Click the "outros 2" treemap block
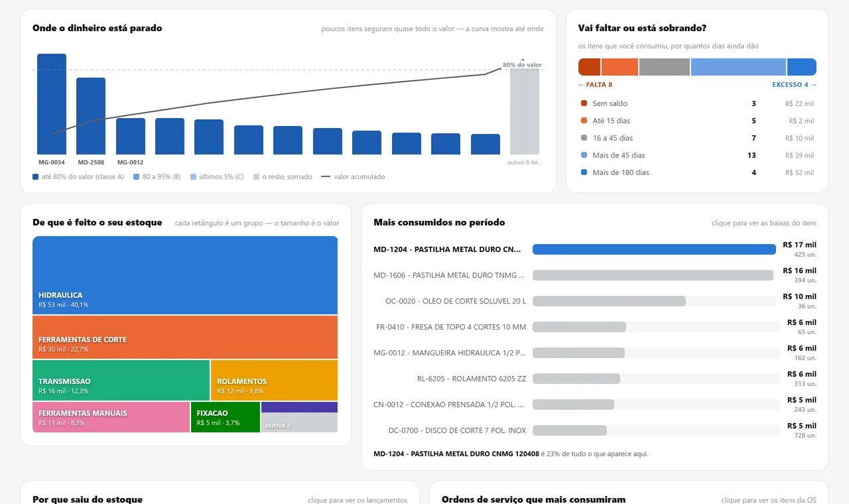This screenshot has width=849, height=504. [299, 422]
